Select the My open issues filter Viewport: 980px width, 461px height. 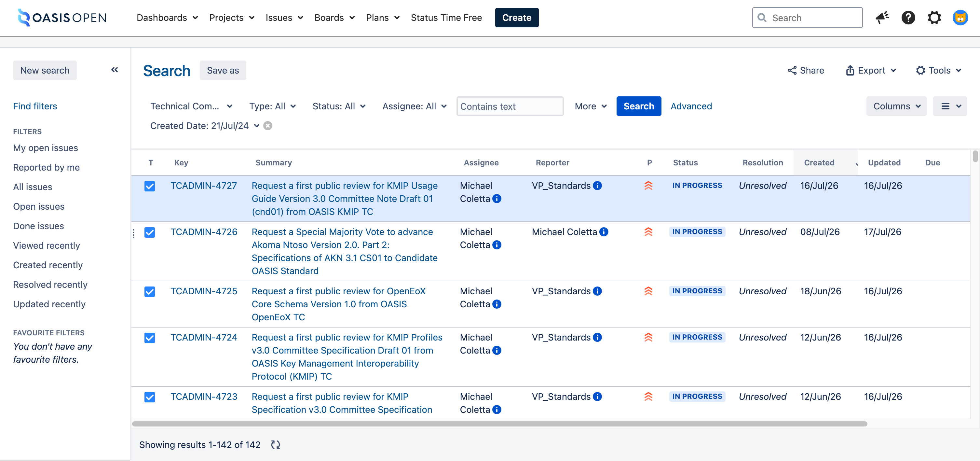(x=45, y=148)
